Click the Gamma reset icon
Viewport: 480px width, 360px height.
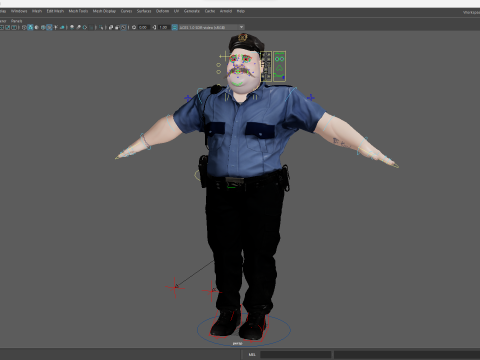click(x=154, y=27)
